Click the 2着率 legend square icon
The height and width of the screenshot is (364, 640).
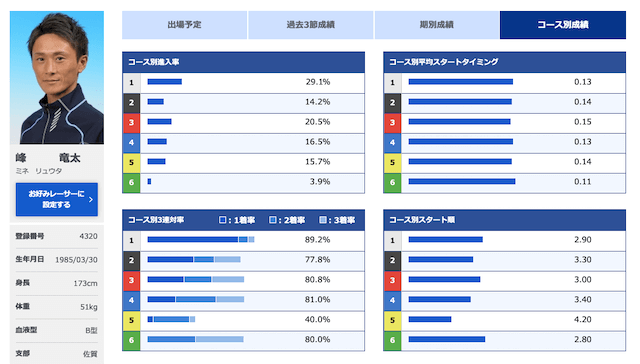coord(273,220)
